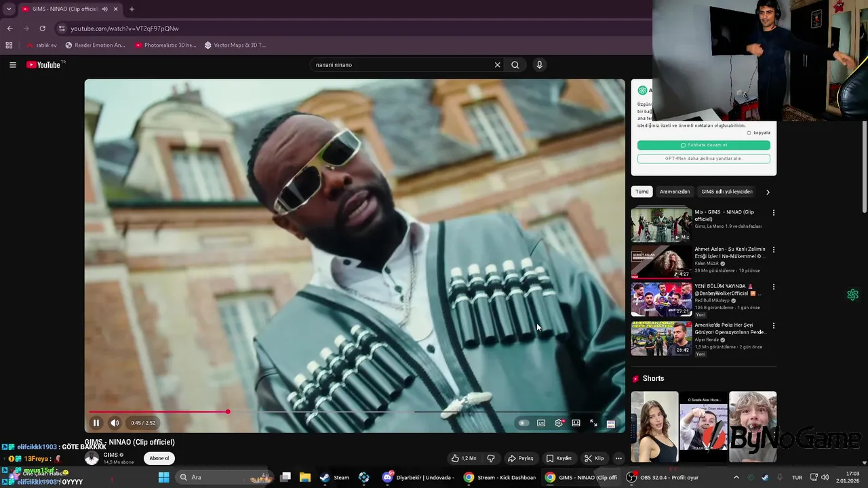Open the YouTube hamburger guide menu
868x488 pixels.
13,65
